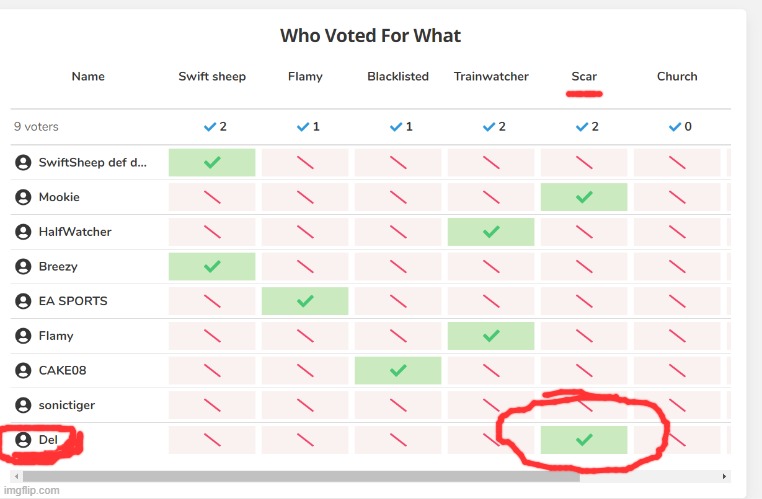Screen dimensions: 762x499
Task: Click the user icon beside EA SPORTS
Action: [23, 301]
